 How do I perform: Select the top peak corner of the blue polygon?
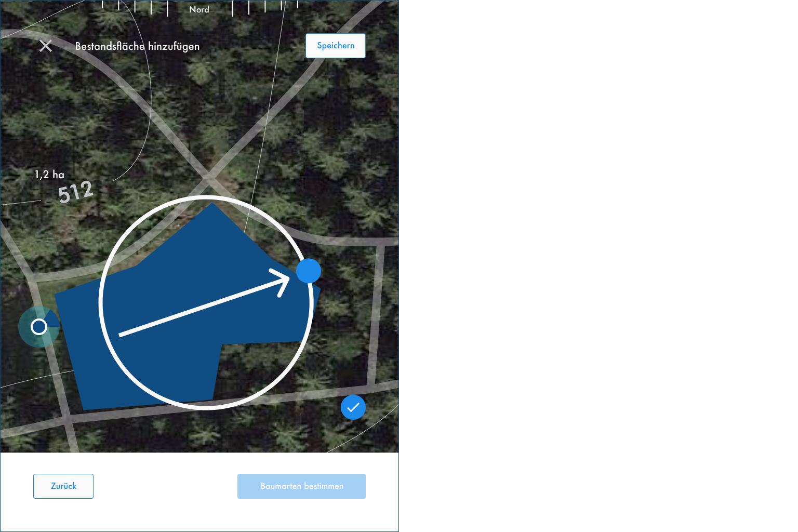click(212, 204)
